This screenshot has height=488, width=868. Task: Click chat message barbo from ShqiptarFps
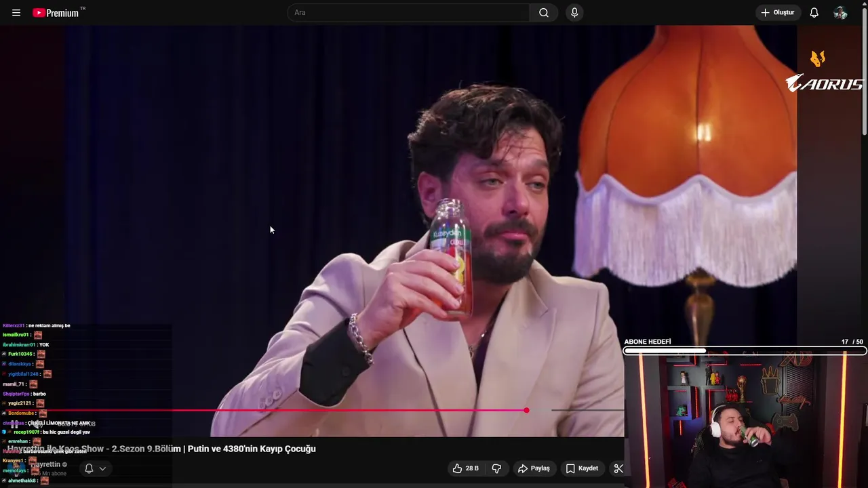click(x=39, y=394)
